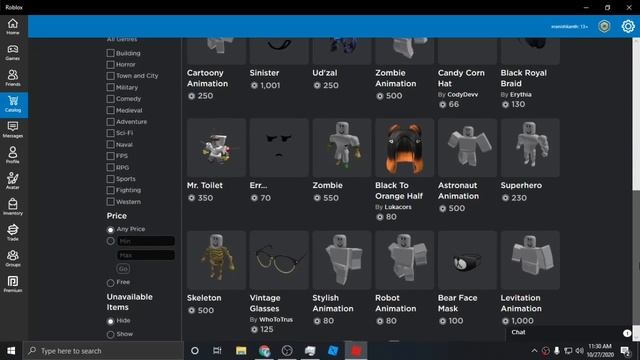The width and height of the screenshot is (640, 360).
Task: Open the Games sidebar icon
Action: click(x=13, y=52)
